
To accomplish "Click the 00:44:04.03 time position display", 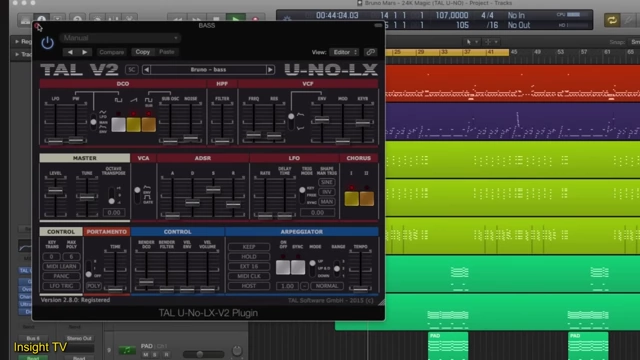I will [337, 16].
